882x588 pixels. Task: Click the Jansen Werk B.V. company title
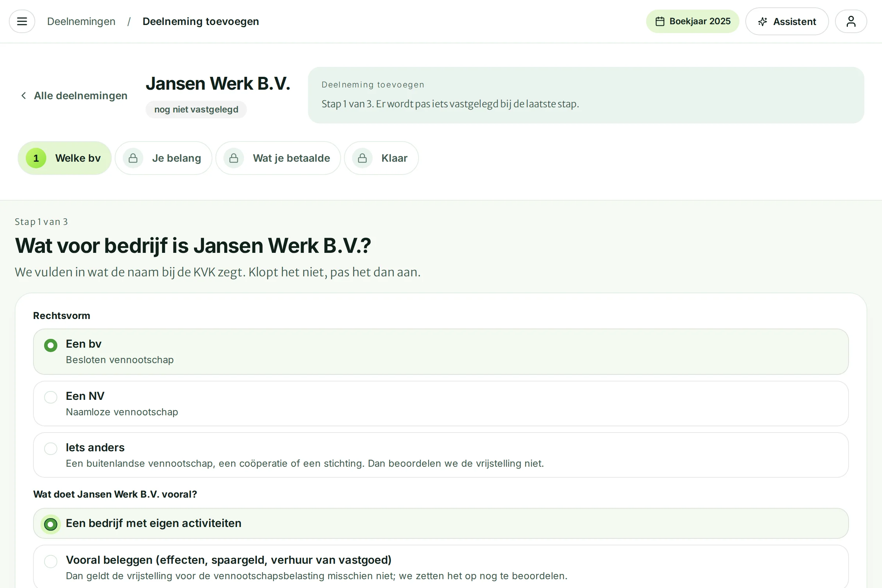tap(218, 83)
